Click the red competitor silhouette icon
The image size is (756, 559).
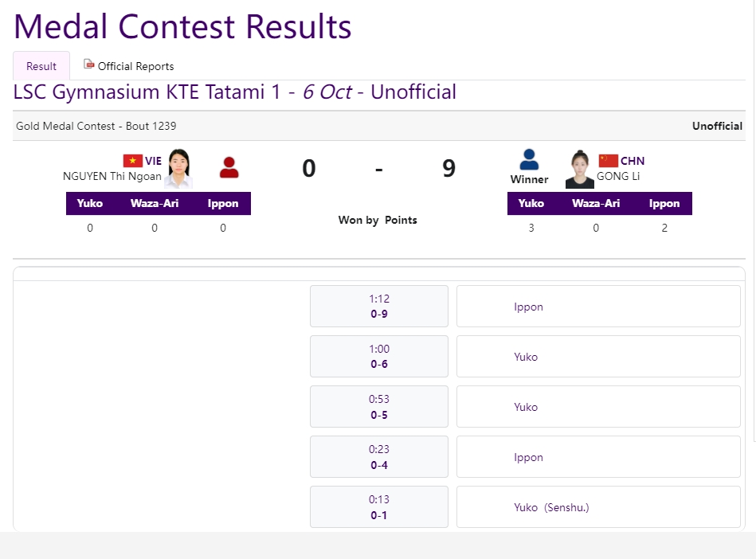coord(229,168)
